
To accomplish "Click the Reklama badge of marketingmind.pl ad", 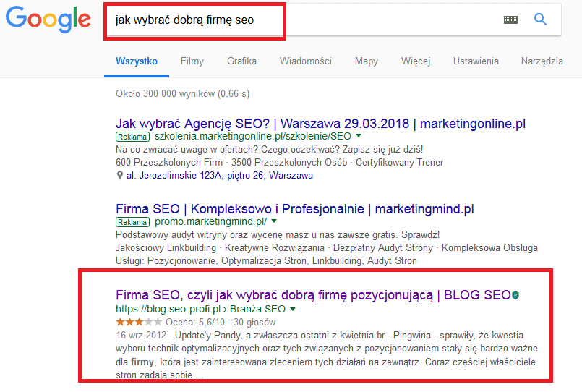I will [x=132, y=222].
